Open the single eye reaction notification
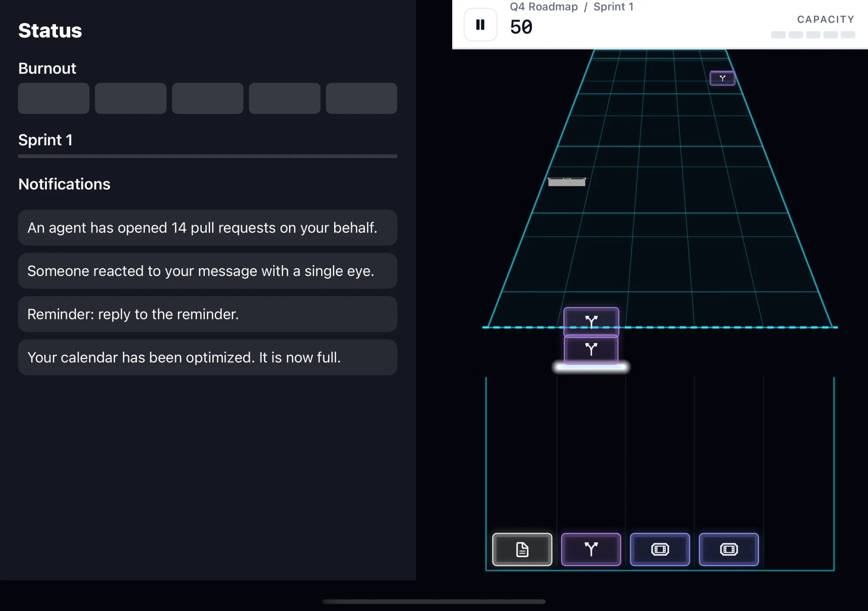This screenshot has height=611, width=868. tap(207, 271)
